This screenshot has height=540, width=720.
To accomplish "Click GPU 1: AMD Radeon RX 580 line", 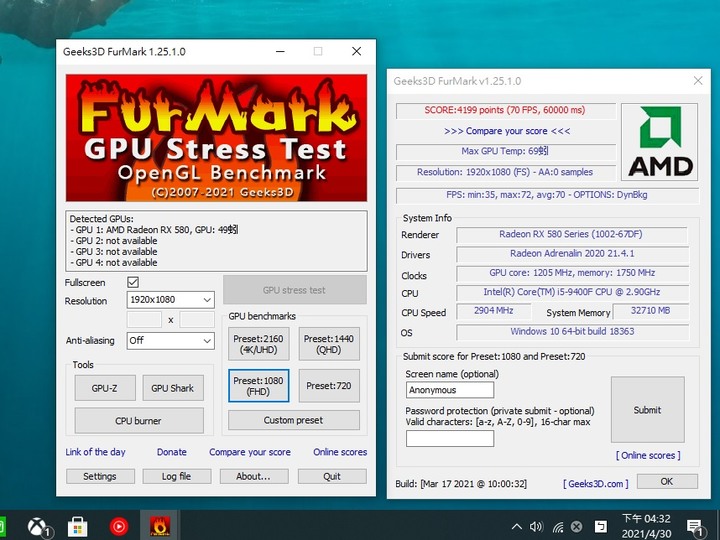I will [x=154, y=230].
